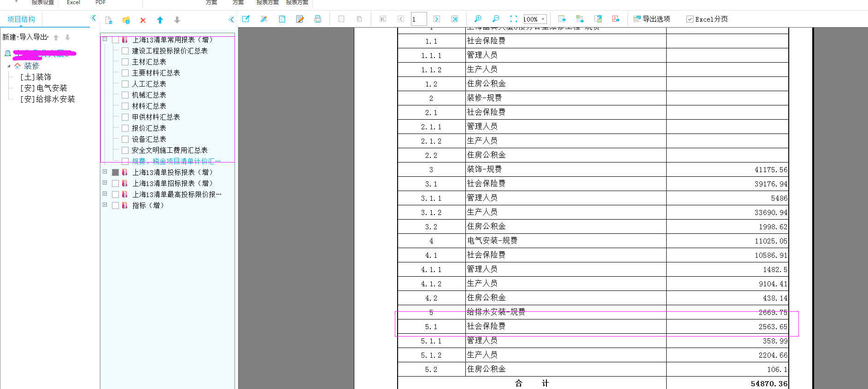The height and width of the screenshot is (389, 868).
Task: Check the 甲供材料汇总表 checkbox
Action: click(x=125, y=117)
